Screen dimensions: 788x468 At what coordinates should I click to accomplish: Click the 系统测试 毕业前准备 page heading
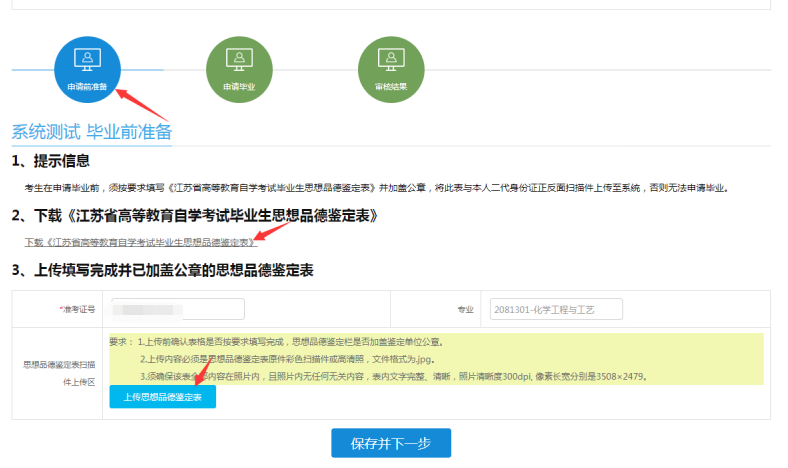[x=92, y=132]
